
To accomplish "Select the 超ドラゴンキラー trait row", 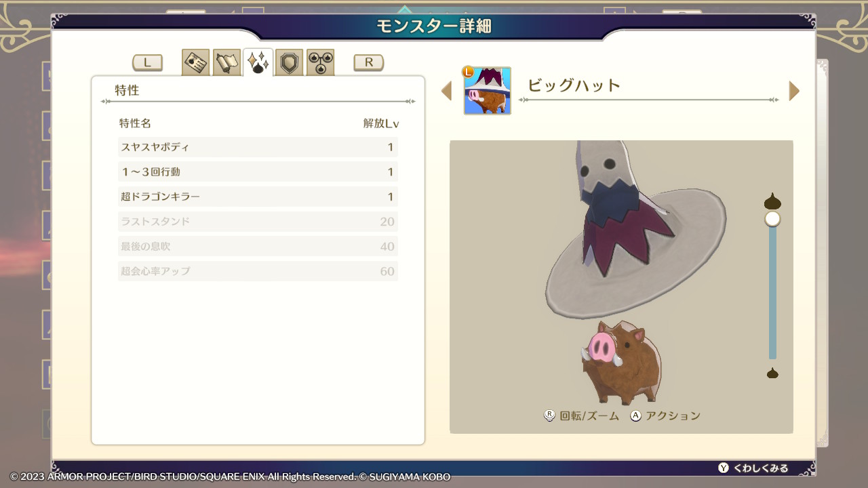I will (258, 197).
